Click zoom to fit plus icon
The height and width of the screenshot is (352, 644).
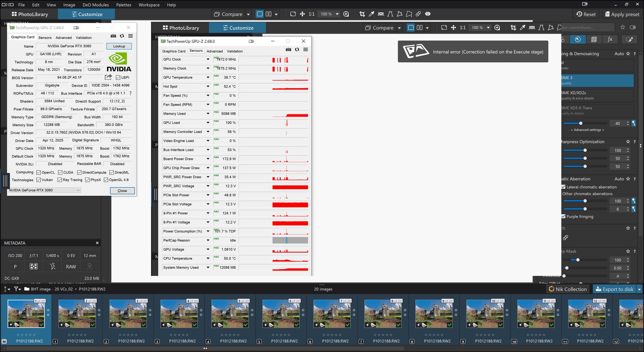(346, 14)
